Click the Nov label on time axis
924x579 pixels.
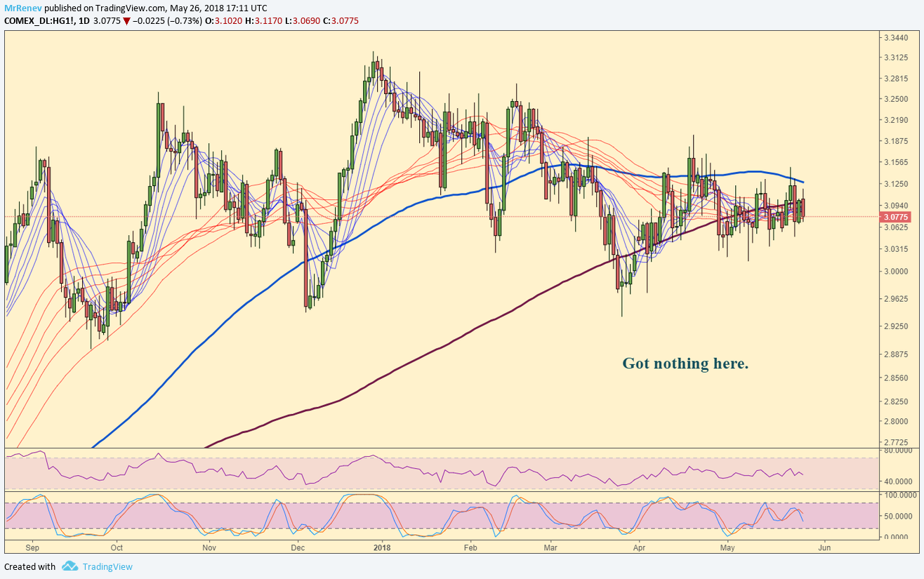click(x=209, y=547)
